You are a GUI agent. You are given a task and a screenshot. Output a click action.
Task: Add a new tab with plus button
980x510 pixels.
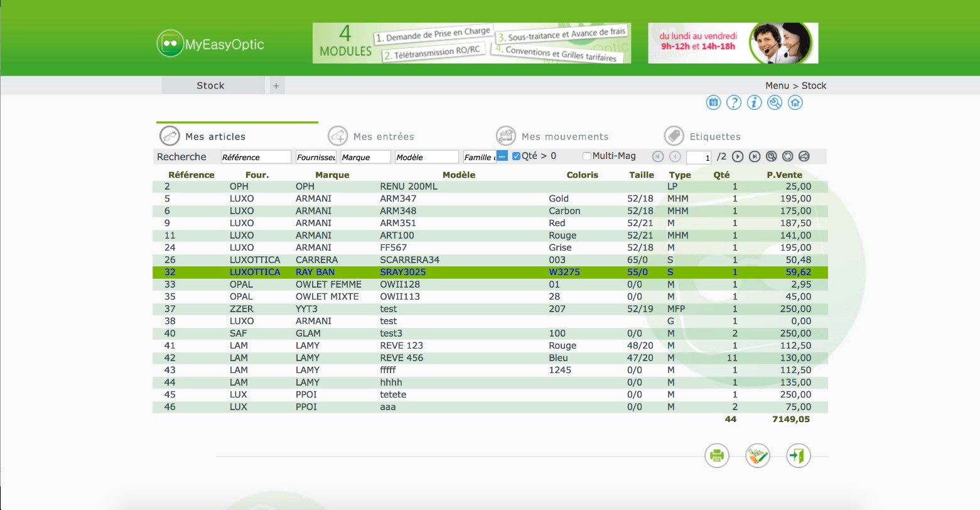276,85
